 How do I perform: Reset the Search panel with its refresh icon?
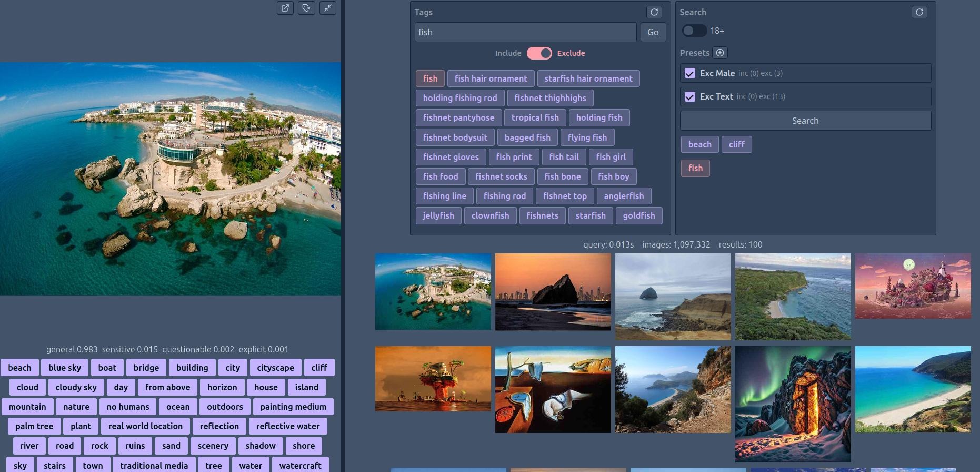point(919,12)
